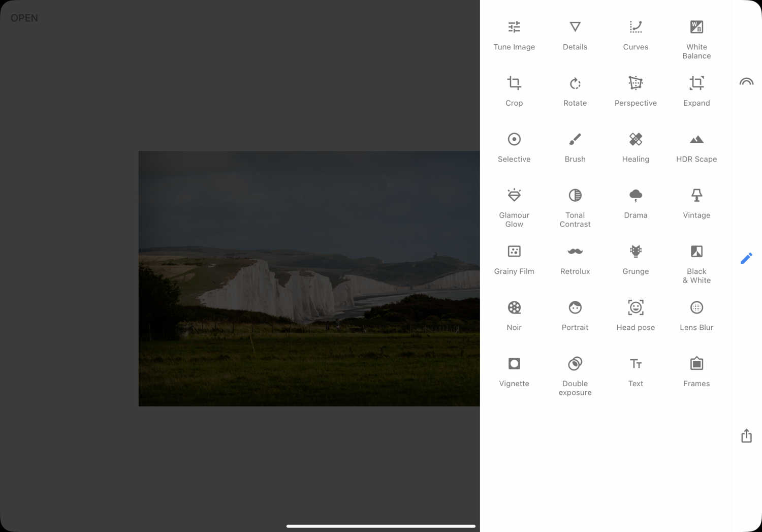Open the Brush tool
Image resolution: width=762 pixels, height=532 pixels.
(575, 147)
